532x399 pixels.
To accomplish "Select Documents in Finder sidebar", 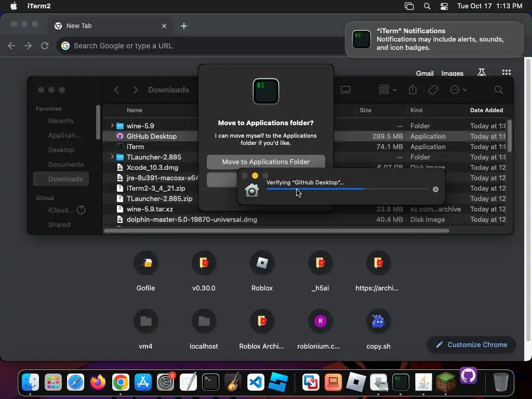I will click(66, 164).
